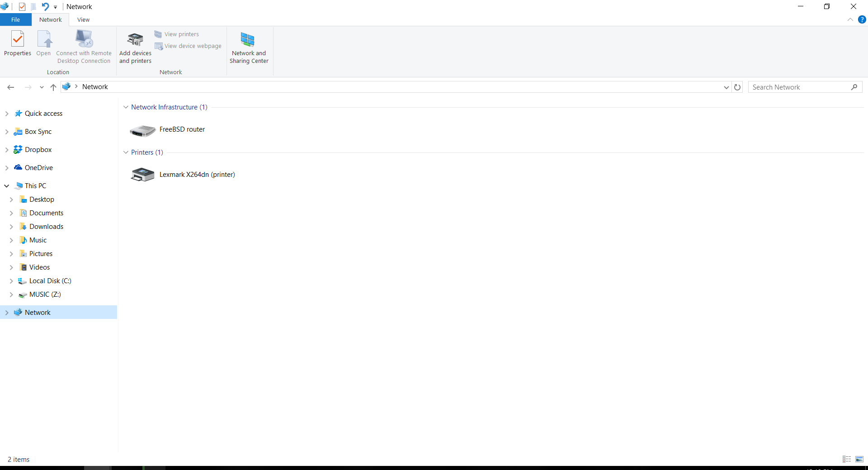
Task: Open the File menu tab
Action: 16,19
